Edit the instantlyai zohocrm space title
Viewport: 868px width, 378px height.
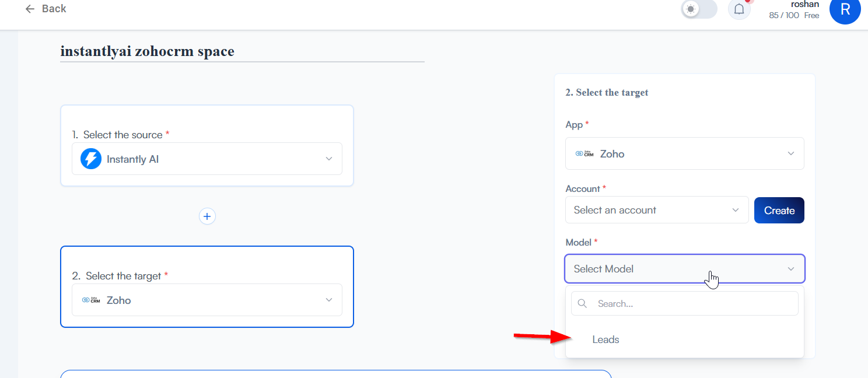[x=147, y=51]
